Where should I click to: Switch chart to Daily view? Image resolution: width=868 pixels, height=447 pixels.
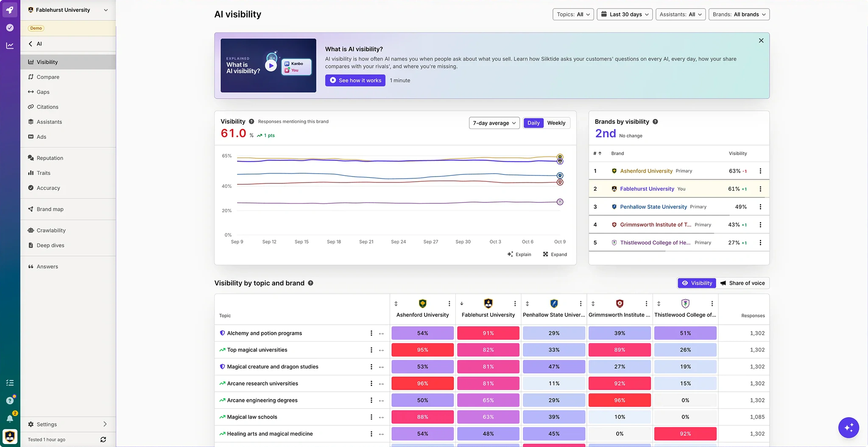[x=533, y=123]
